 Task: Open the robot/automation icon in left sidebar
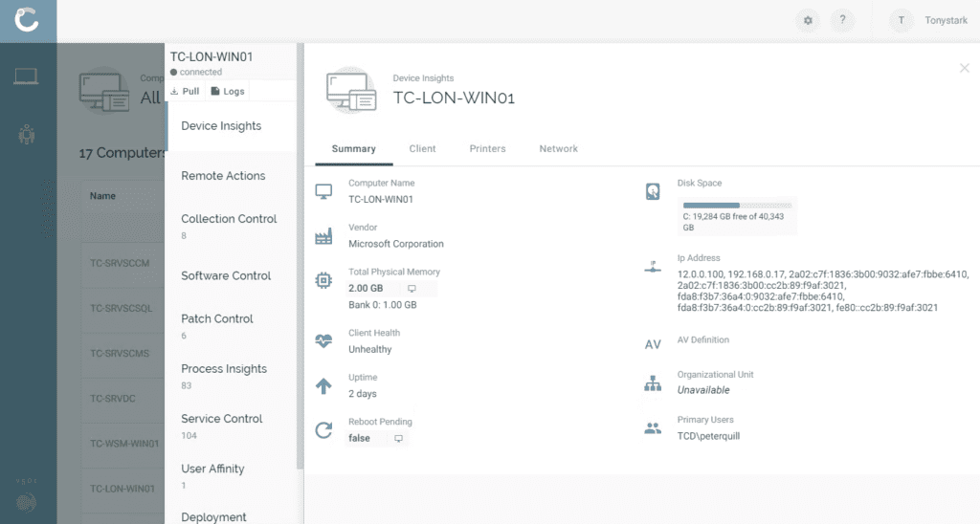26,134
